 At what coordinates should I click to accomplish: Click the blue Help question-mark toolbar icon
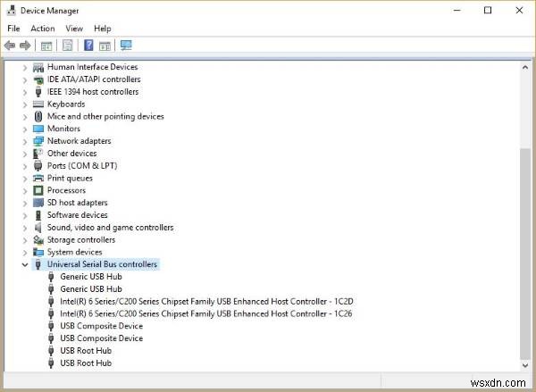[x=88, y=46]
